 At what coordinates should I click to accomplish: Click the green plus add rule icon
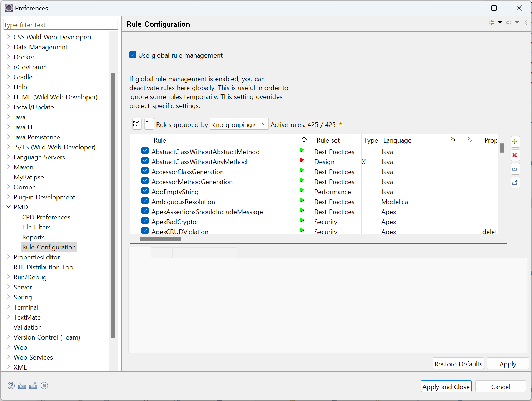click(515, 142)
